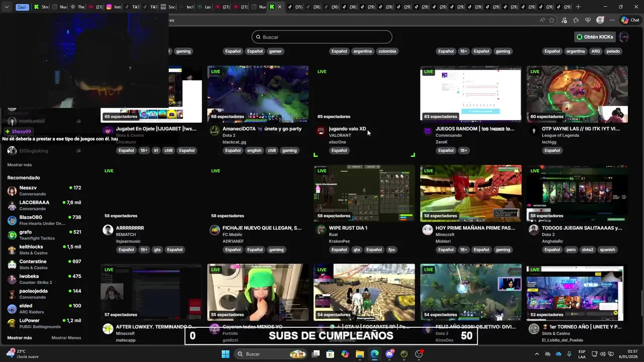Screen dimensions: 644x362
Task: Click colombia tag near top
Action: coord(387,51)
